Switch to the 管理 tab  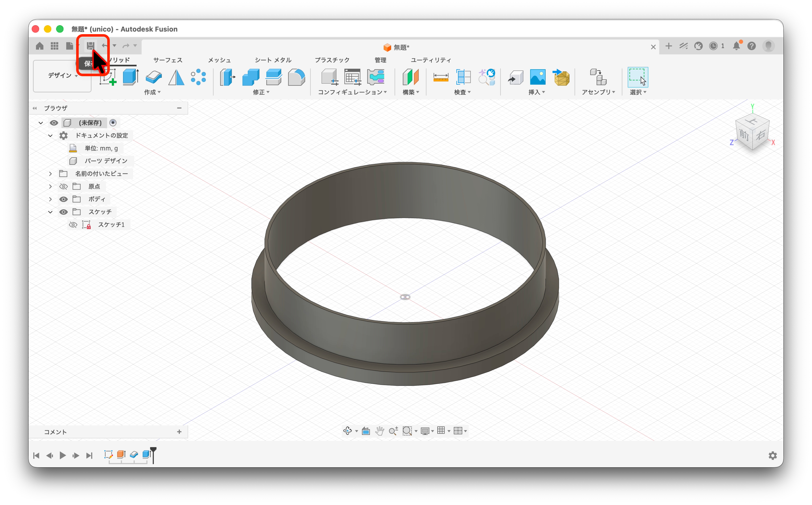pyautogui.click(x=380, y=60)
